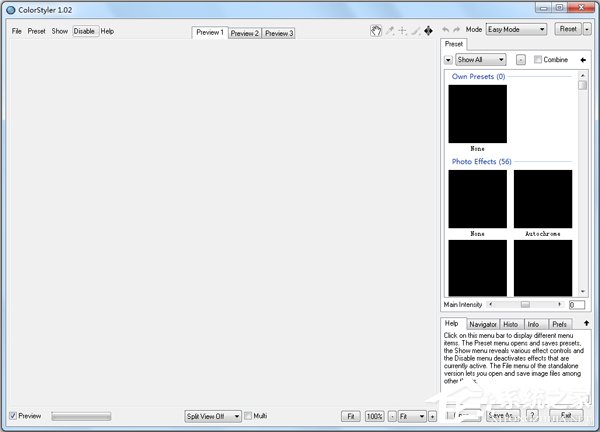Click the Reset button
This screenshot has height=432, width=600.
[x=568, y=30]
